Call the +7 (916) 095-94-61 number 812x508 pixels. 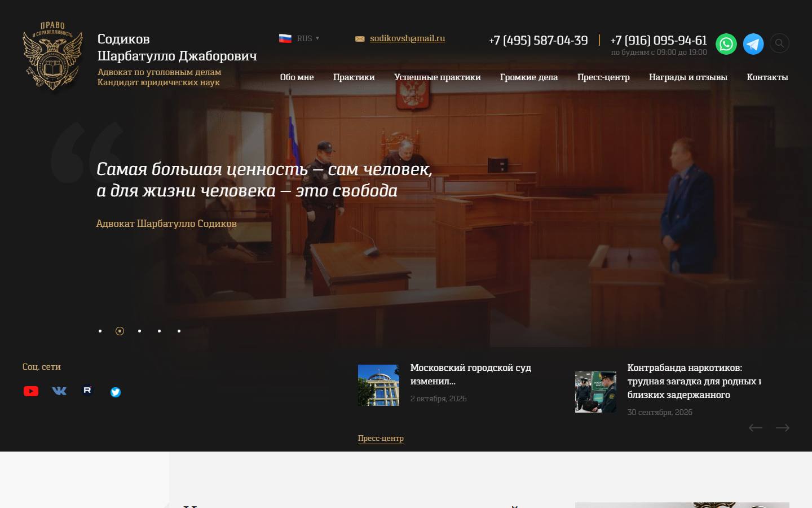point(659,40)
